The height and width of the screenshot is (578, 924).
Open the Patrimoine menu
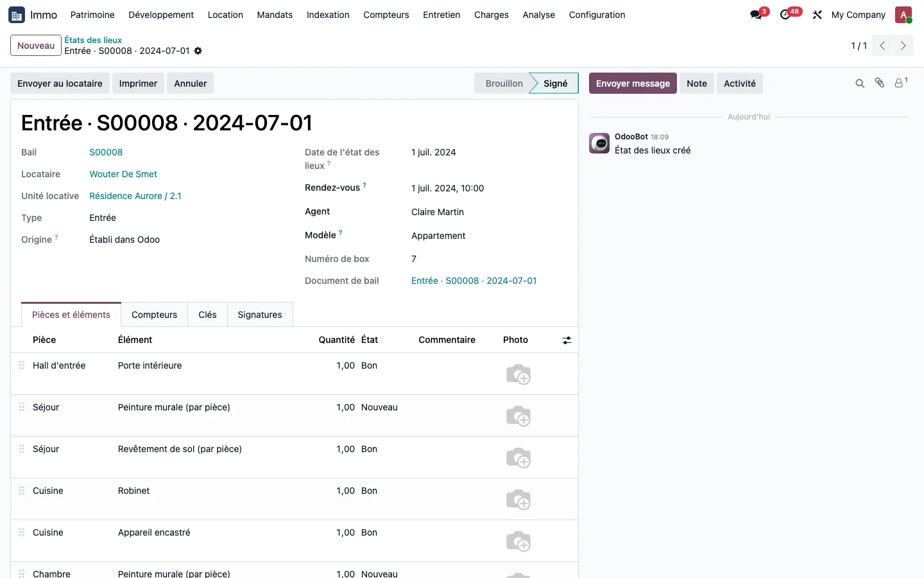[92, 15]
